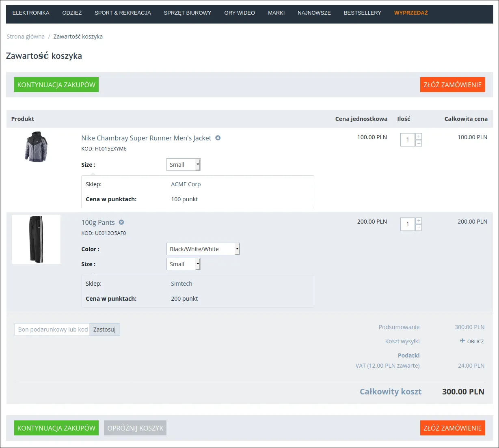This screenshot has width=499, height=448.
Task: Open Color dropdown for 100g Pants
Action: coord(203,249)
